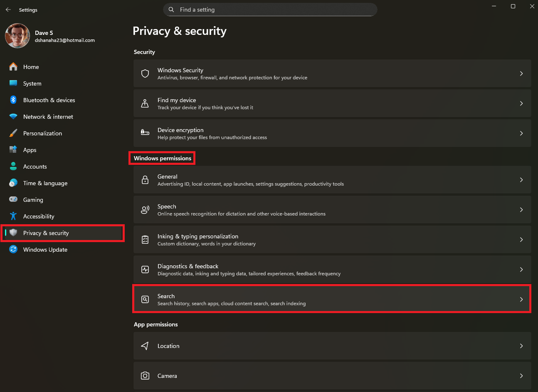Select Time & language in sidebar
Viewport: 538px width, 392px height.
pos(45,183)
